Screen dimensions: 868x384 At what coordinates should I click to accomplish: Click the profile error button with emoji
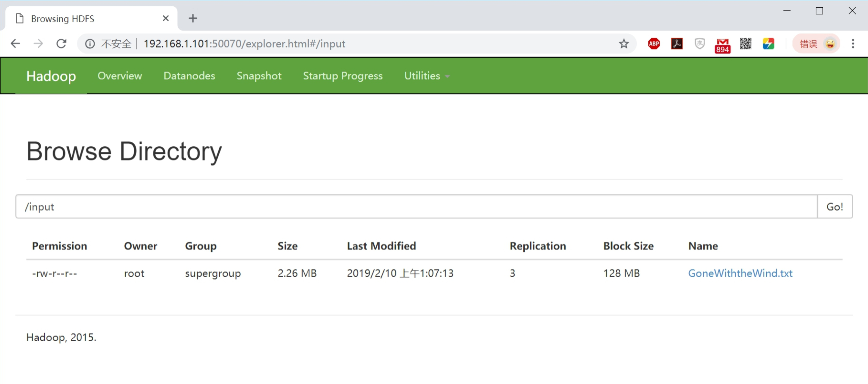tap(816, 44)
